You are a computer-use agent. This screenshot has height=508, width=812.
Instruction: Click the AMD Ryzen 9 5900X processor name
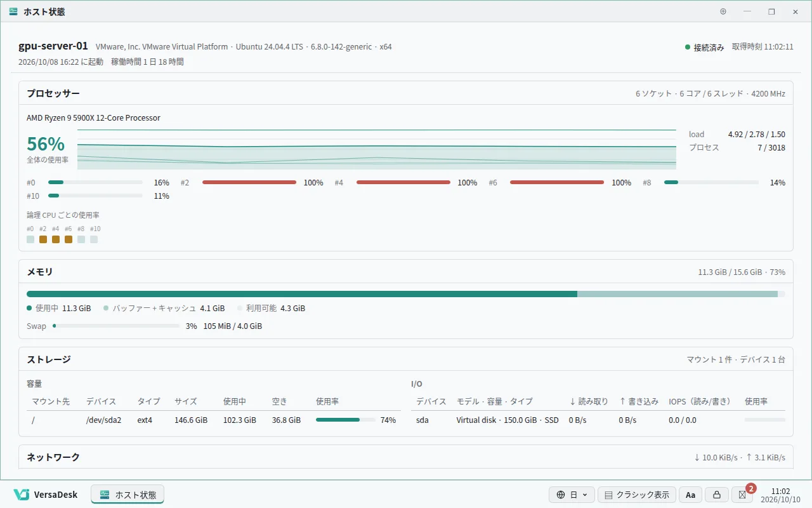pyautogui.click(x=93, y=118)
